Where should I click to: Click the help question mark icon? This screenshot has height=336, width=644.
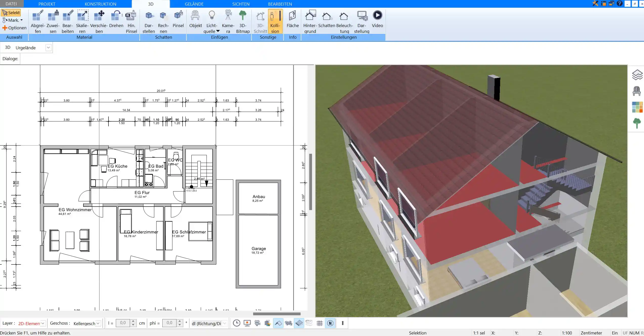point(619,3)
